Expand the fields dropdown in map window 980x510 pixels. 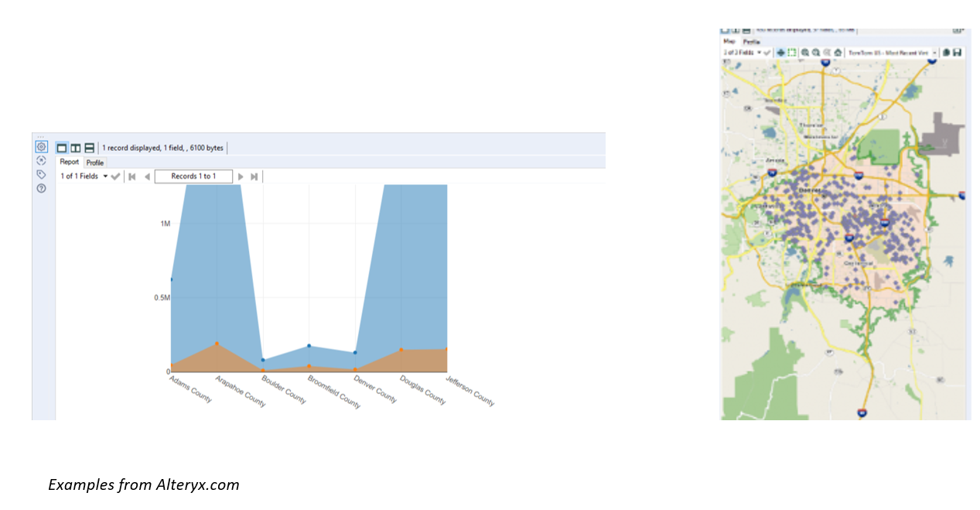760,53
